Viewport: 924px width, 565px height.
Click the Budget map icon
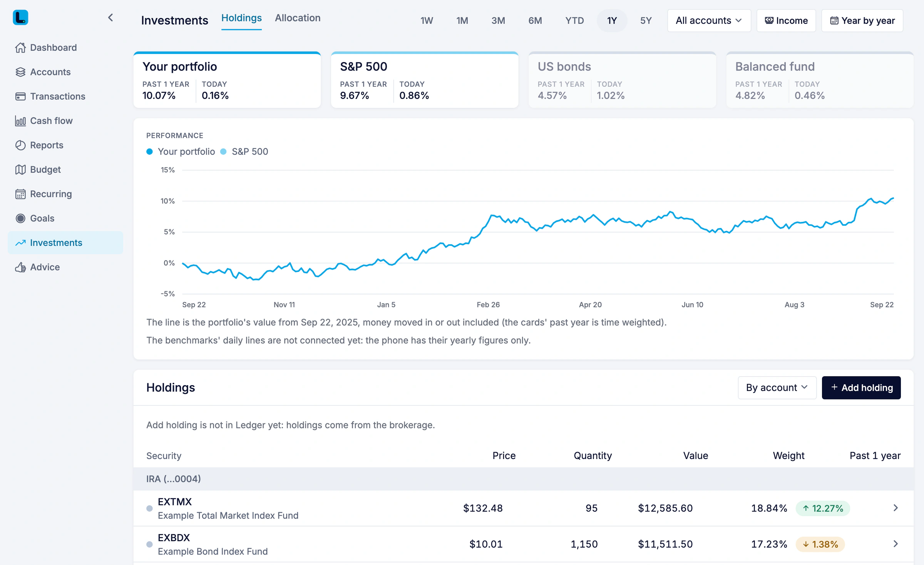click(x=20, y=169)
